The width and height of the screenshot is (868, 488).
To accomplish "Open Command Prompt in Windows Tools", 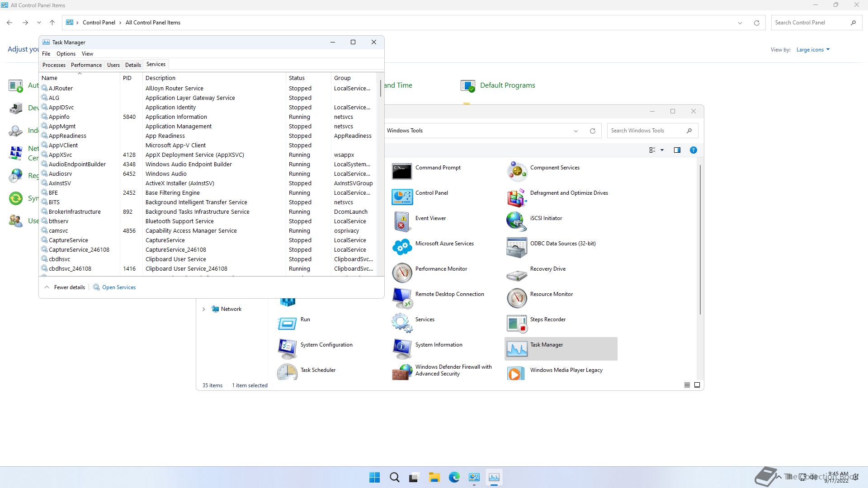I will [x=427, y=171].
